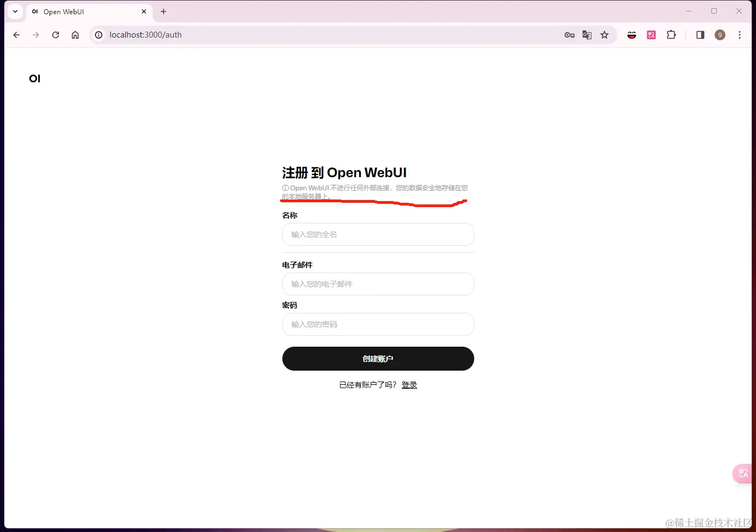Bookmark this page with star icon
The width and height of the screenshot is (756, 532).
click(604, 35)
